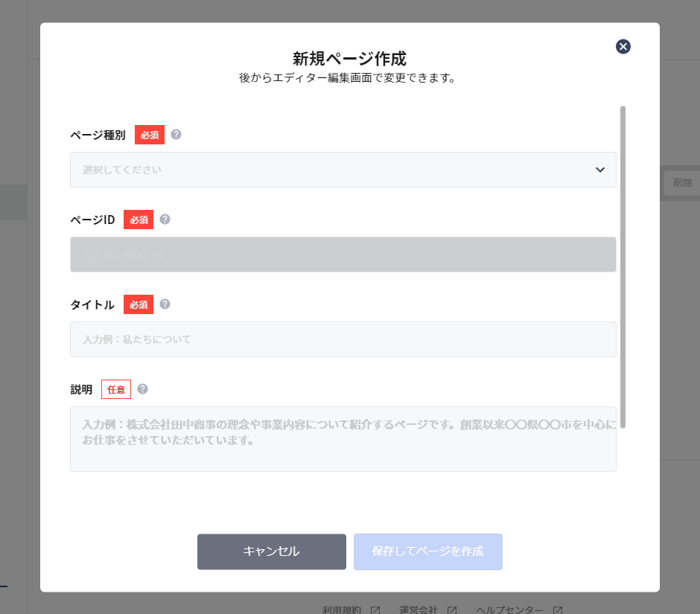Viewport: 700px width, 614px height.
Task: Click the 新規ページ作成 heading
Action: (349, 59)
